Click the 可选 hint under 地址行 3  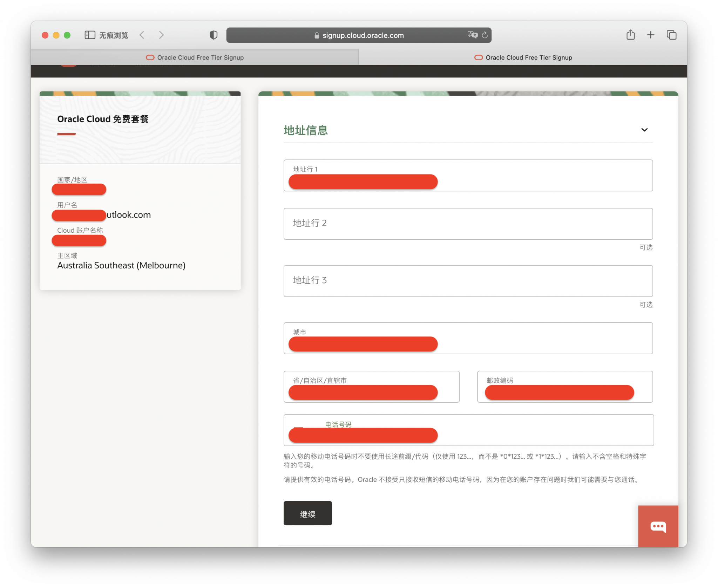click(646, 305)
